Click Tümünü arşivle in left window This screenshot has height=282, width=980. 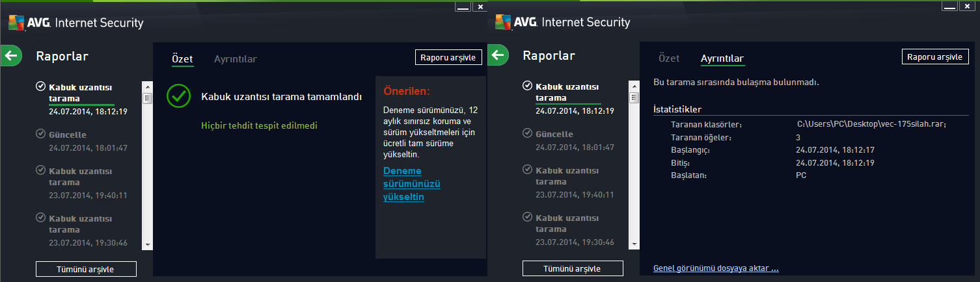pyautogui.click(x=86, y=269)
